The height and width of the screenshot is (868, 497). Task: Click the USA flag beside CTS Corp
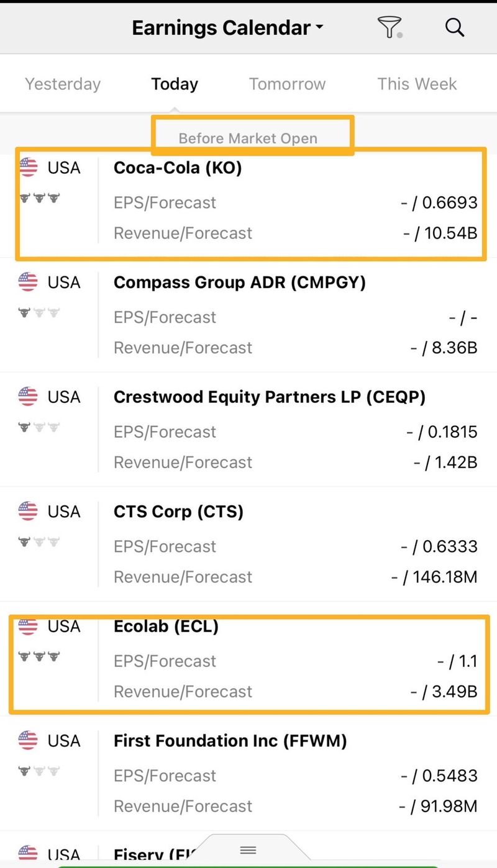coord(29,512)
